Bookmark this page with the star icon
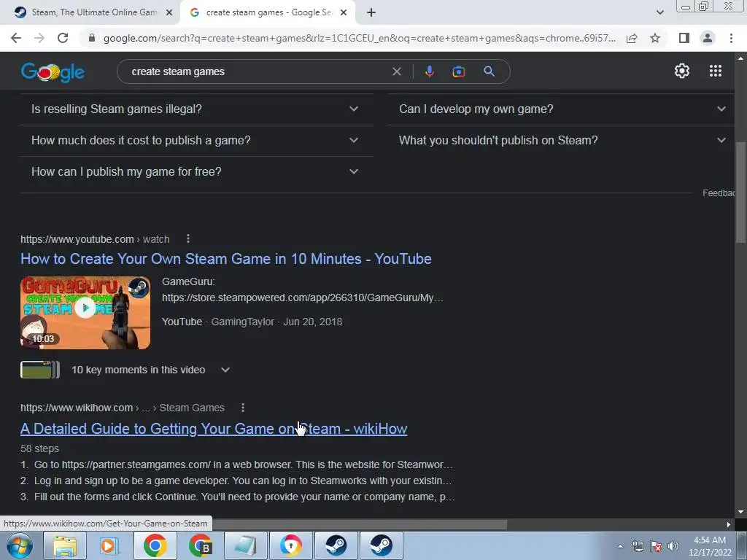Viewport: 747px width, 560px height. [655, 38]
